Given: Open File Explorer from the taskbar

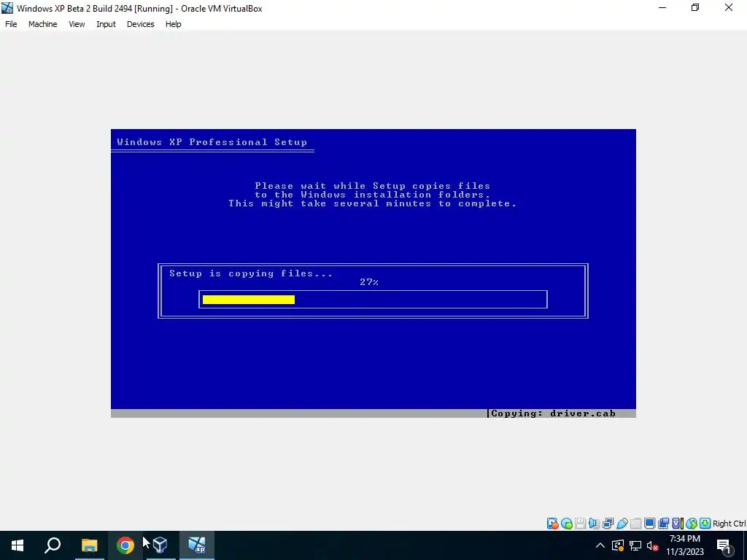Looking at the screenshot, I should click(x=89, y=545).
